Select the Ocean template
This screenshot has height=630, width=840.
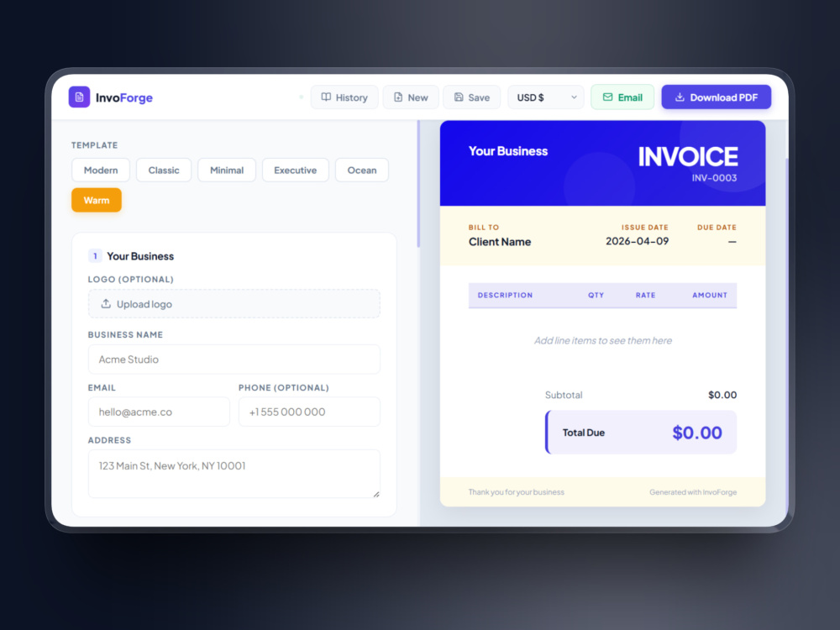point(361,171)
